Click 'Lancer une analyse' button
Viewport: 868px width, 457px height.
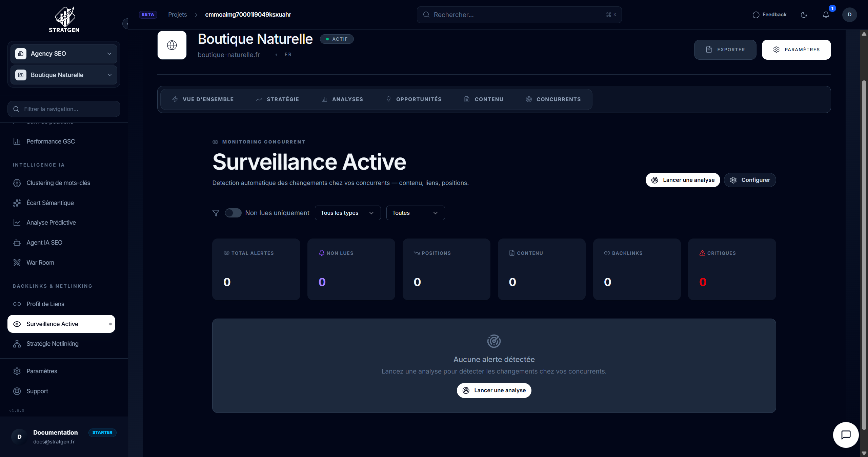[x=683, y=180]
